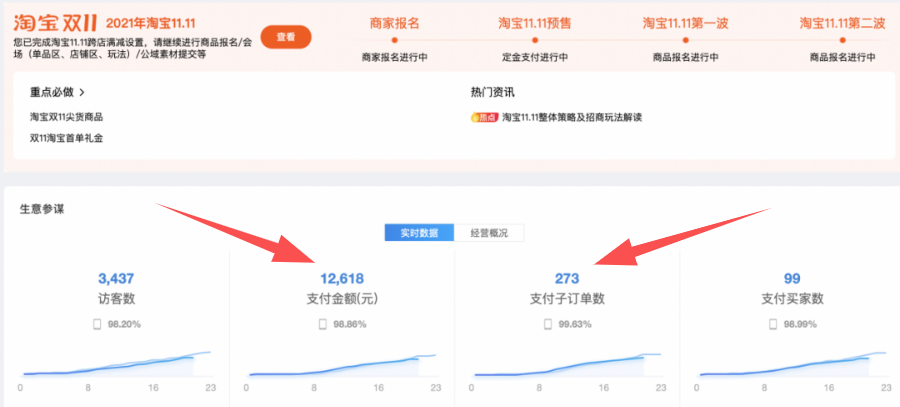This screenshot has width=900, height=407.
Task: Click the 支付子订单数 trend line chart
Action: pos(568,364)
